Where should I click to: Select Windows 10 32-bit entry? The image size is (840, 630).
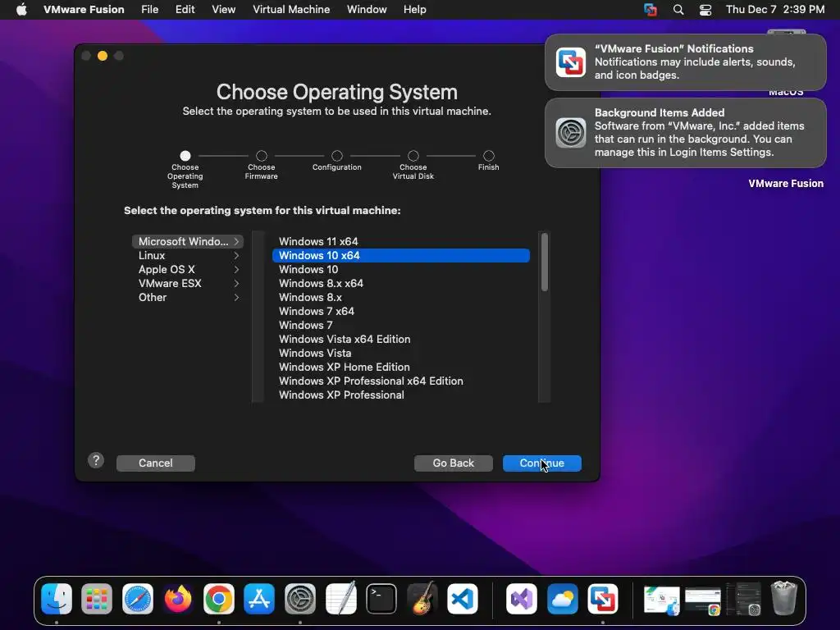coord(401,269)
